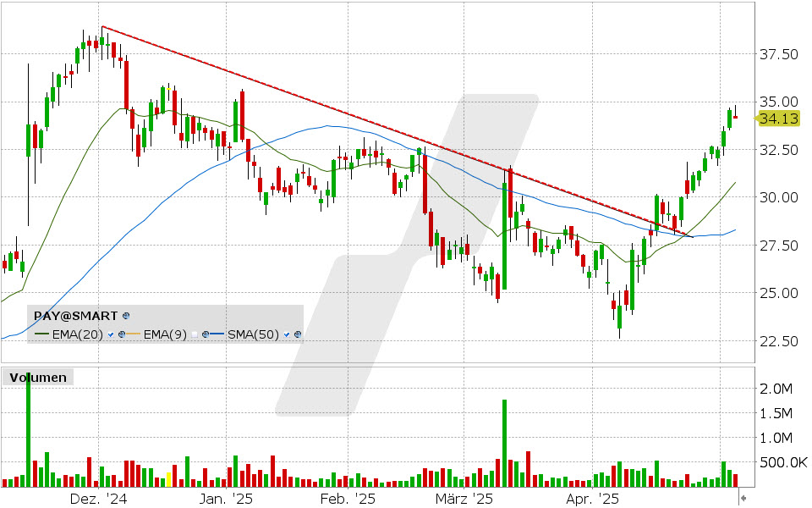Open the EMA(20) settings globe icon
812x508 pixels.
[122, 335]
